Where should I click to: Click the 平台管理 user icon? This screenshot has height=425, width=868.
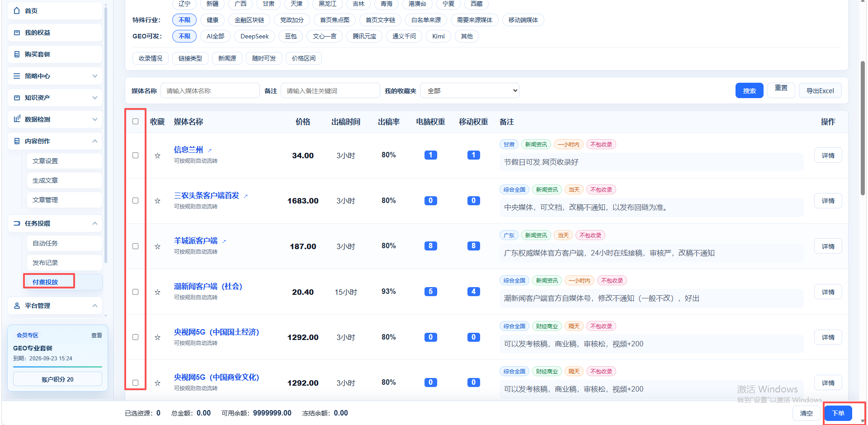click(17, 306)
